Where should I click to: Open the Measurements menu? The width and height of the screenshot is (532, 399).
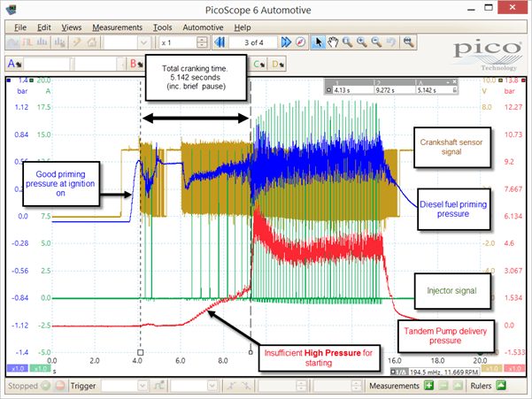tap(117, 27)
